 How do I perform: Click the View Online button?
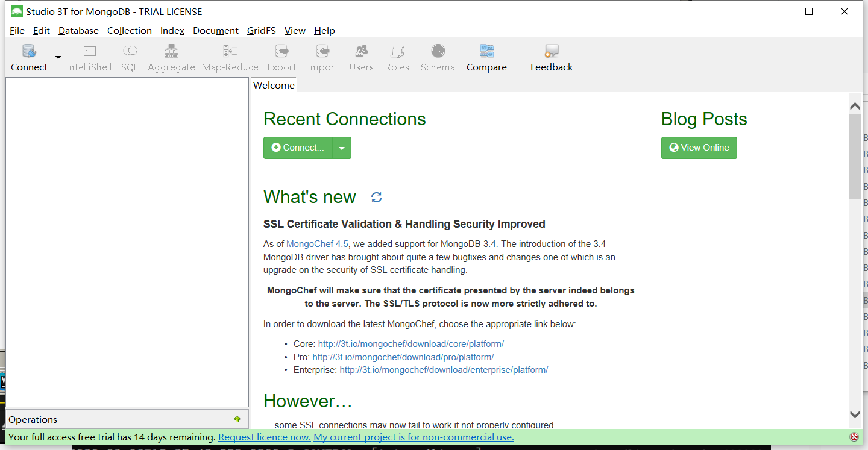[699, 148]
